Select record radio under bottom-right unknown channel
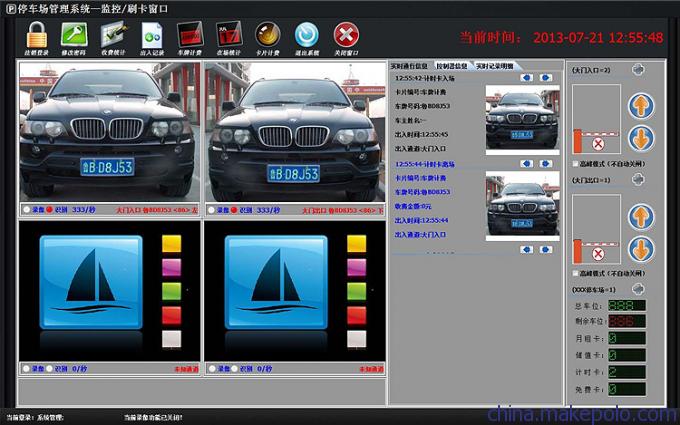Screen dimensions: 680x425 pyautogui.click(x=212, y=369)
